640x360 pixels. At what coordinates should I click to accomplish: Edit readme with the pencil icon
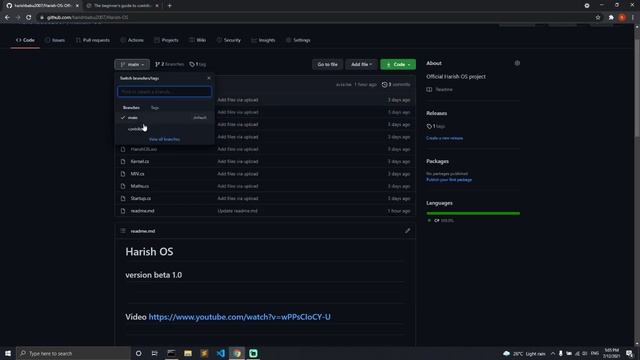pyautogui.click(x=407, y=231)
